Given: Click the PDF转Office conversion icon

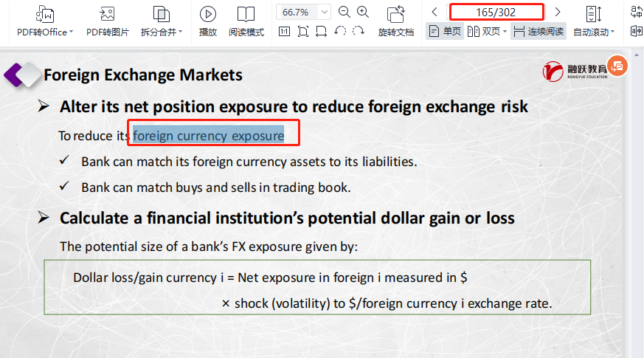Looking at the screenshot, I should 45,14.
